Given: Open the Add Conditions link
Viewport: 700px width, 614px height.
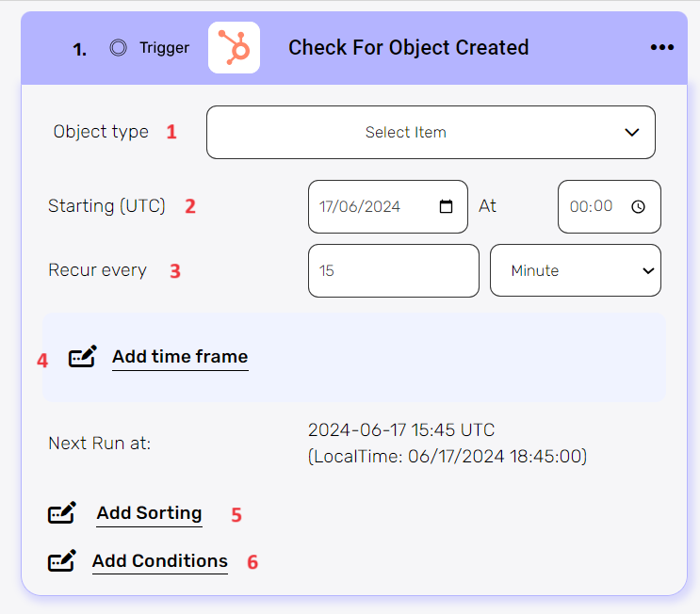Looking at the screenshot, I should tap(159, 561).
